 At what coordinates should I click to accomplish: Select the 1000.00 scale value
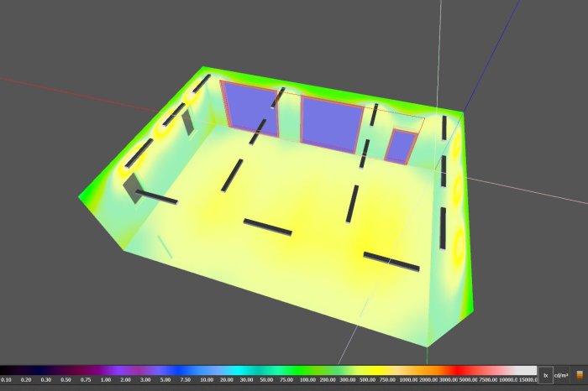pyautogui.click(x=408, y=380)
